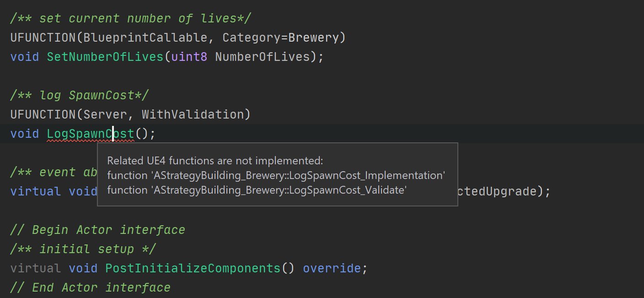
Task: Click the BlueprintCallable specifier
Action: point(145,38)
